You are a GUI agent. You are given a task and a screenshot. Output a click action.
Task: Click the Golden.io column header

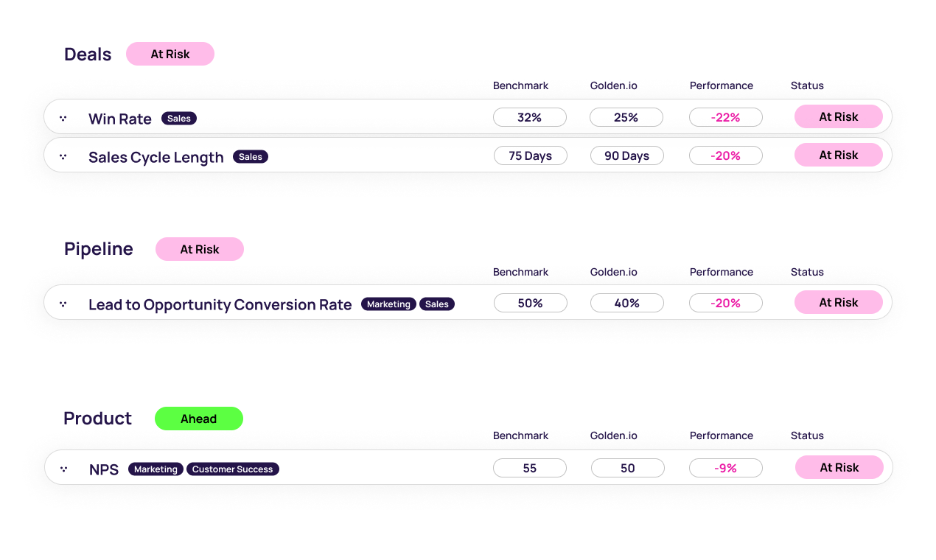(613, 85)
